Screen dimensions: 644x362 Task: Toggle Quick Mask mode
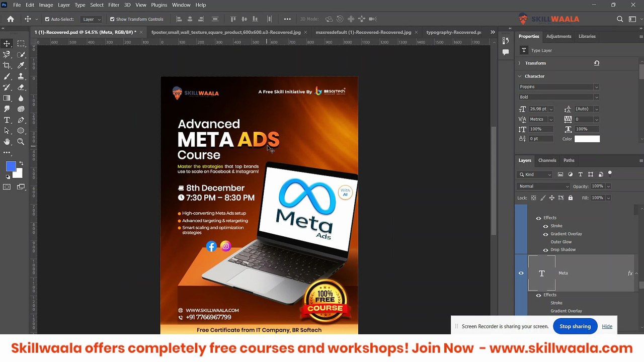pyautogui.click(x=7, y=187)
